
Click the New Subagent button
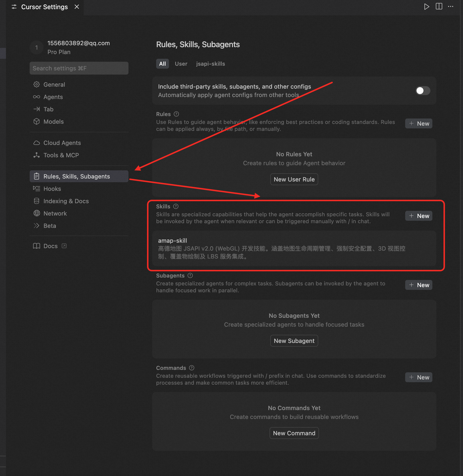tap(294, 341)
